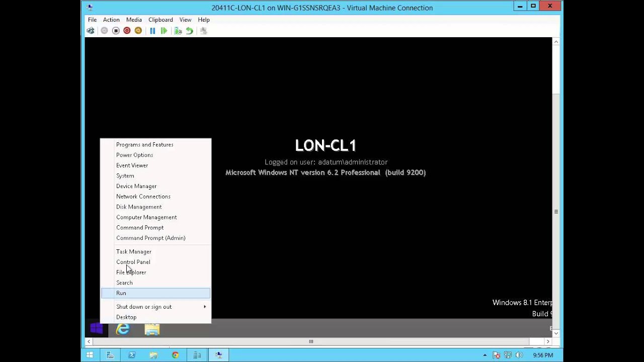Screen dimensions: 644x362
Task: Open the Clipboard menu
Action: click(x=160, y=20)
